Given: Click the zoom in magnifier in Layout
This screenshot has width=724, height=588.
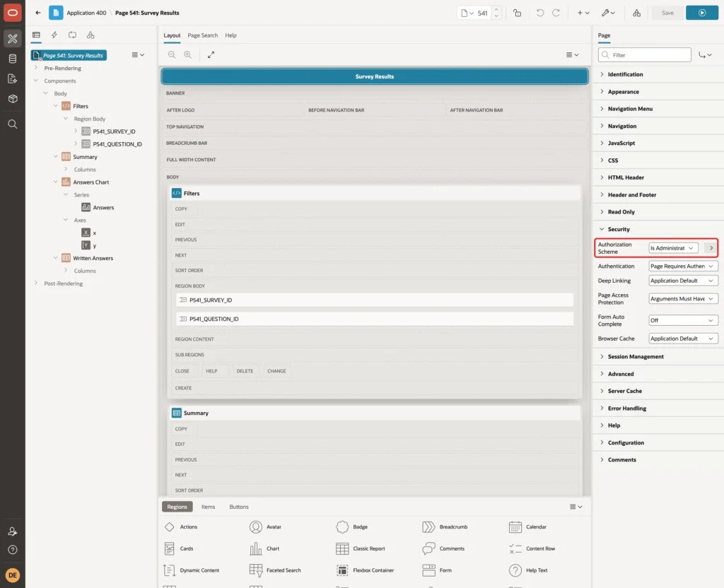Looking at the screenshot, I should pos(188,54).
